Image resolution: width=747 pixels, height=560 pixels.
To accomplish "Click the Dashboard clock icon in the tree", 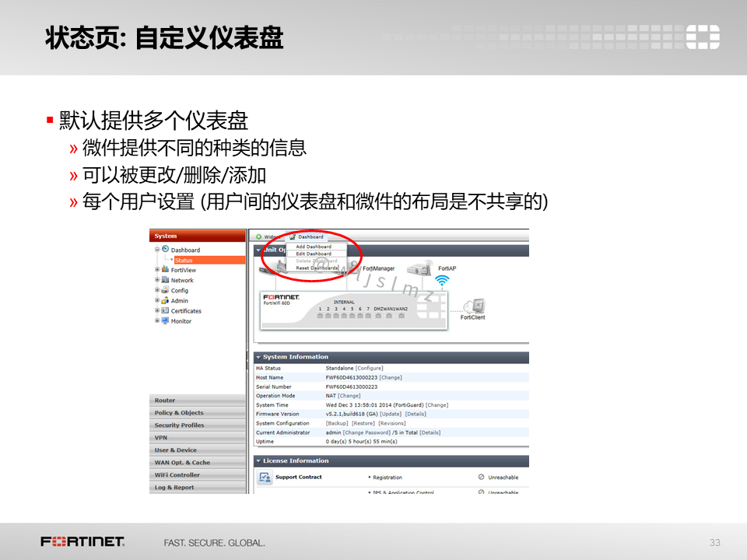I will click(x=165, y=249).
